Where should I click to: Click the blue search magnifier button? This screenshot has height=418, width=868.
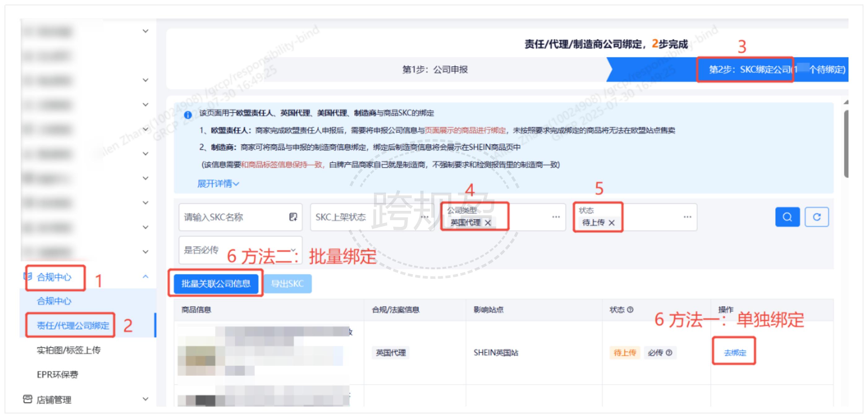[787, 217]
